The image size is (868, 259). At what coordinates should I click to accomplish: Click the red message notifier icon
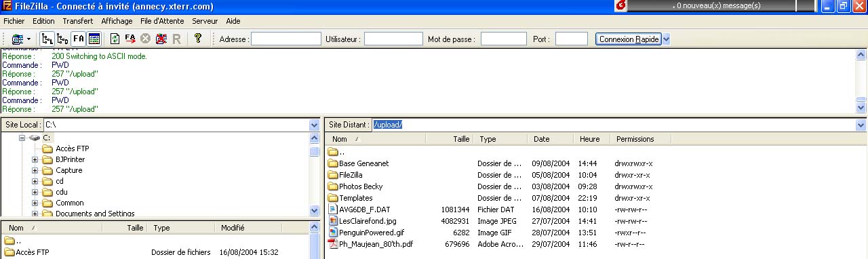(620, 5)
